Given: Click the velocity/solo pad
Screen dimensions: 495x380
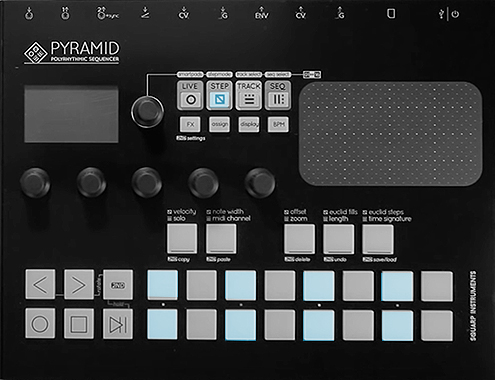Looking at the screenshot, I should pyautogui.click(x=182, y=239).
